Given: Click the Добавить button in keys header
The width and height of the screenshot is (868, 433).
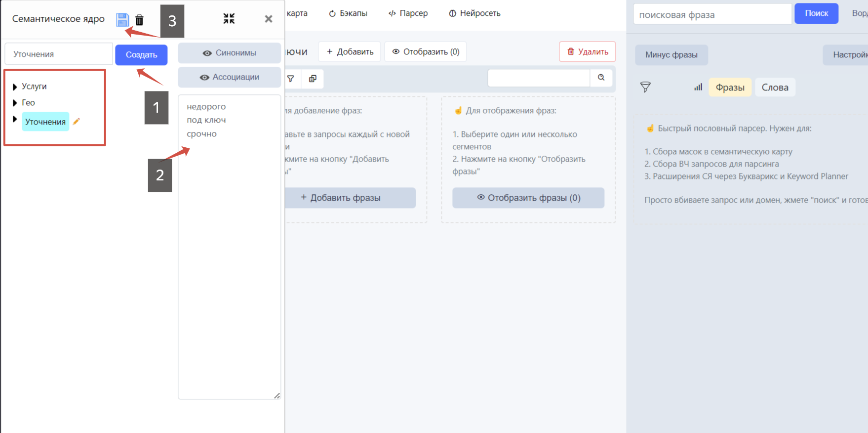Looking at the screenshot, I should pos(350,52).
